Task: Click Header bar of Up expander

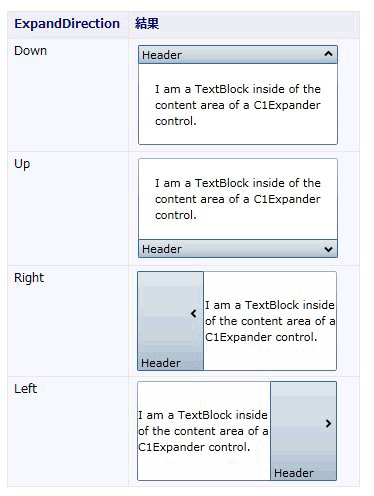Action: pyautogui.click(x=238, y=249)
